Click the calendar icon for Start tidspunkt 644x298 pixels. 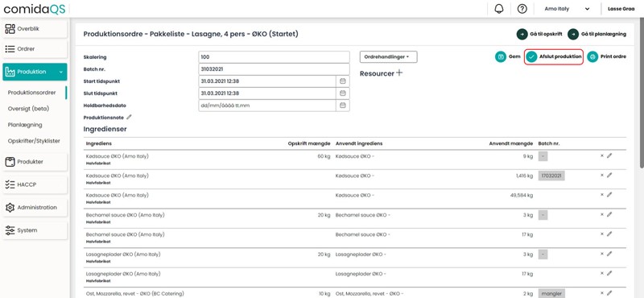point(343,81)
